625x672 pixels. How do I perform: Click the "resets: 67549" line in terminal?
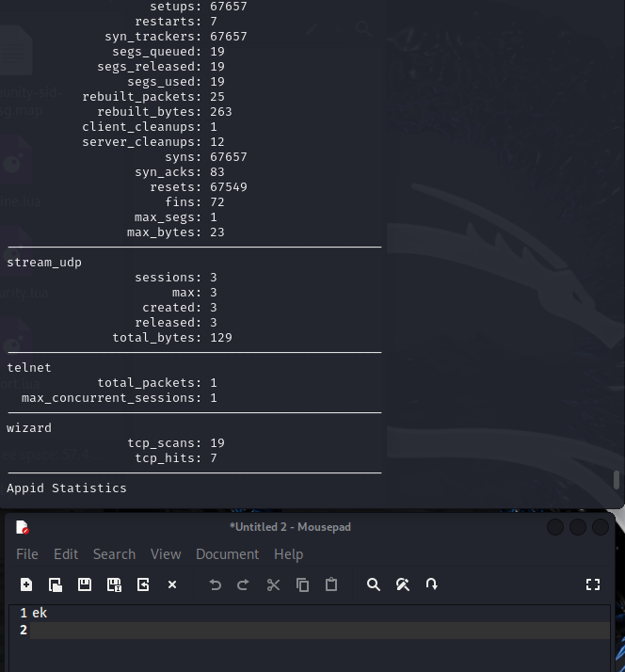pos(199,187)
